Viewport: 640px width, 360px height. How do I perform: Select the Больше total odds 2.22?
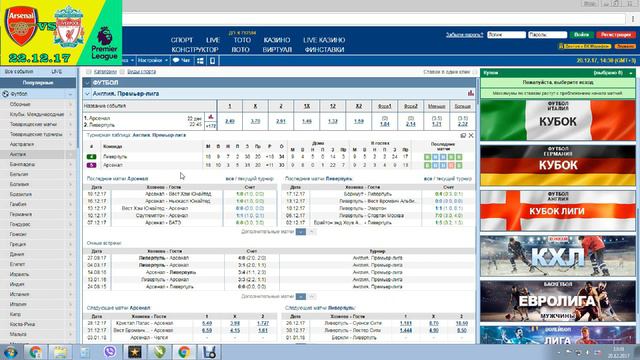point(462,124)
